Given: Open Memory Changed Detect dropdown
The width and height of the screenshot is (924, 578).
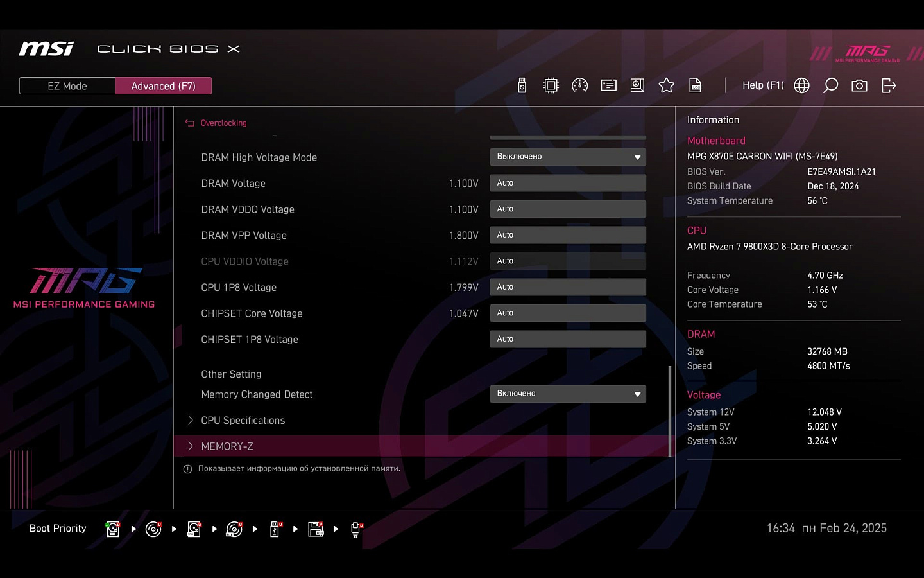Looking at the screenshot, I should tap(568, 394).
